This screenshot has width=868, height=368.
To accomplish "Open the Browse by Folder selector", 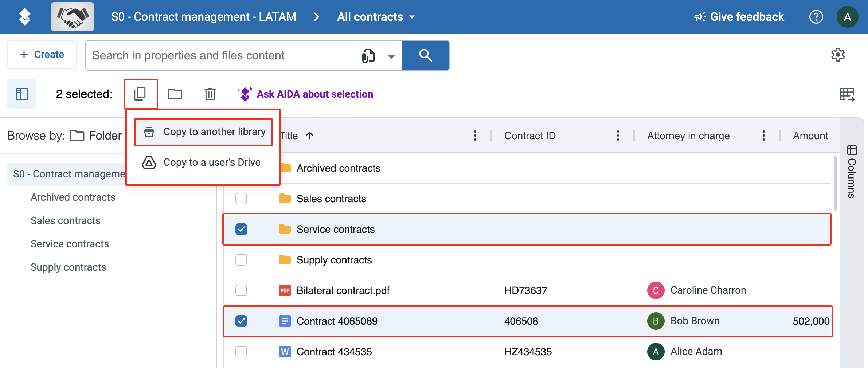I will 96,136.
